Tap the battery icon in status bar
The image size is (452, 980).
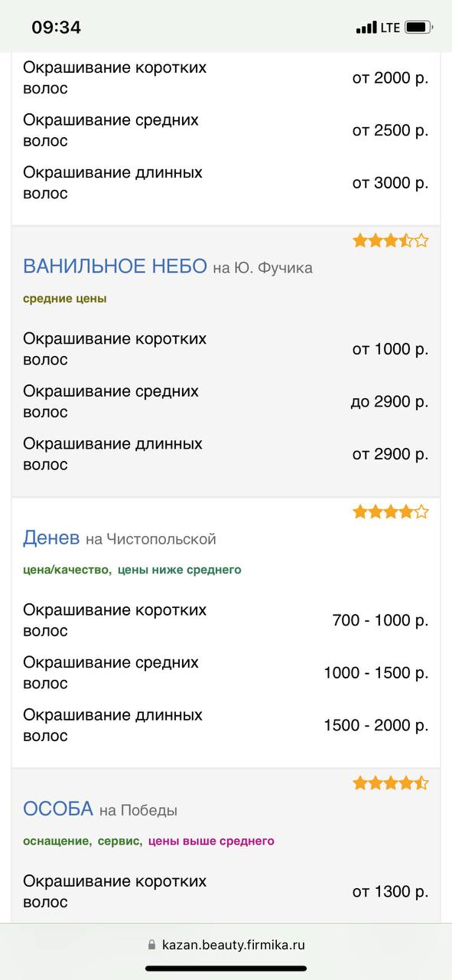(419, 28)
